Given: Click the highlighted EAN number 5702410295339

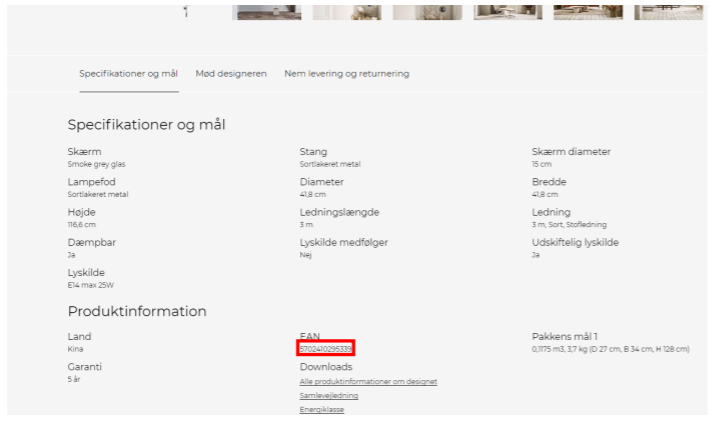Looking at the screenshot, I should (x=326, y=349).
